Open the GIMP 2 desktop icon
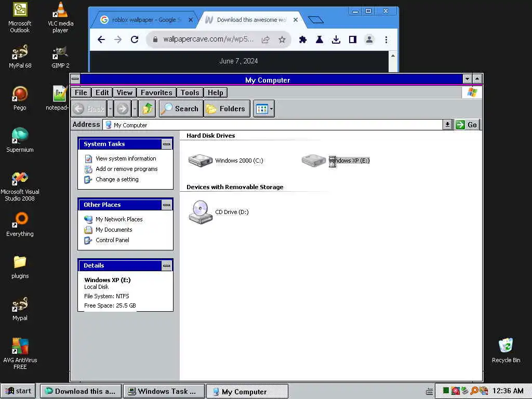This screenshot has width=532, height=399. tap(60, 57)
